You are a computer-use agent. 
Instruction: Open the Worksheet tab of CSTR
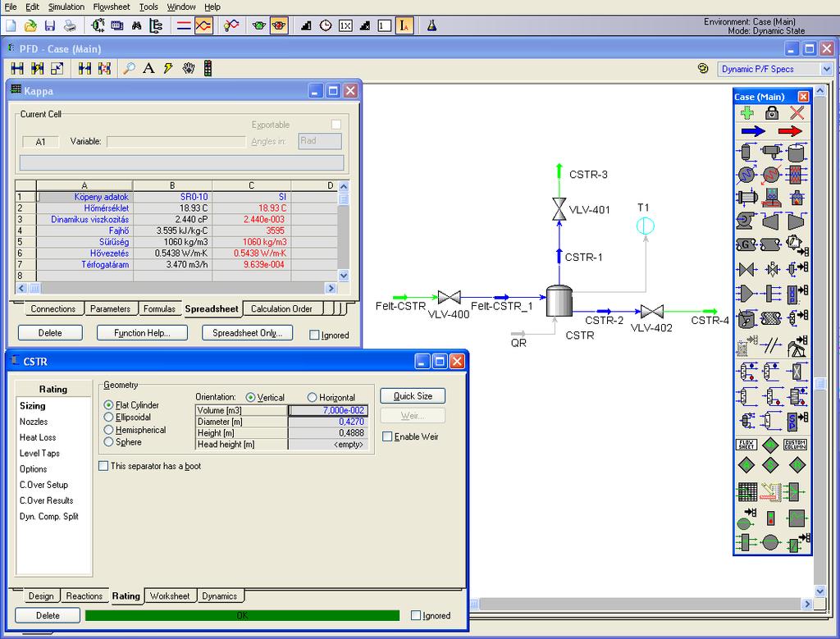point(170,596)
